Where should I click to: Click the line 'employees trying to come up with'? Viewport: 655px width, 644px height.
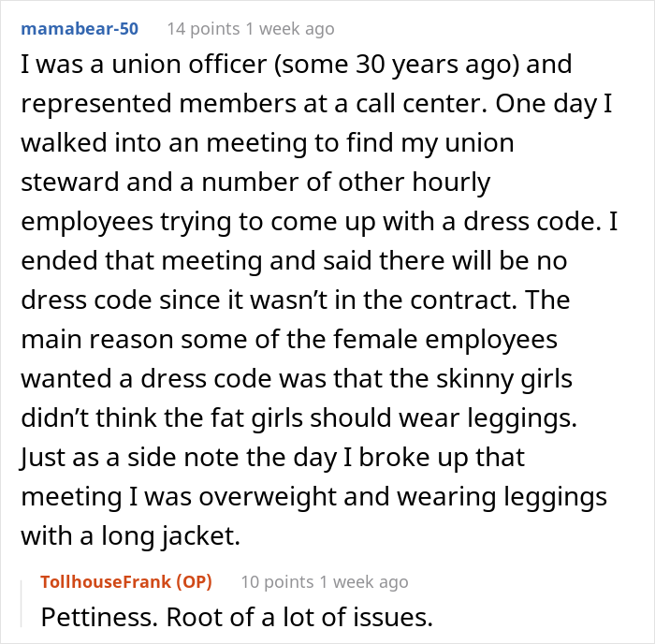319,222
